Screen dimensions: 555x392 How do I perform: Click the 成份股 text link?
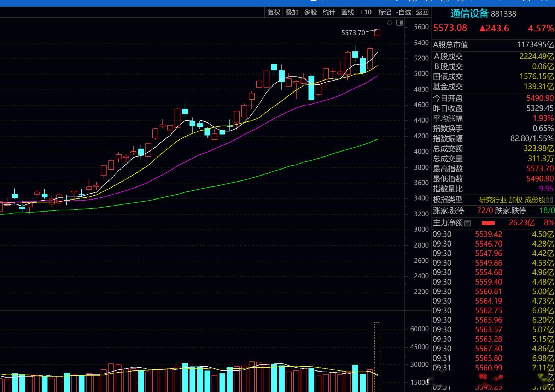pos(535,200)
